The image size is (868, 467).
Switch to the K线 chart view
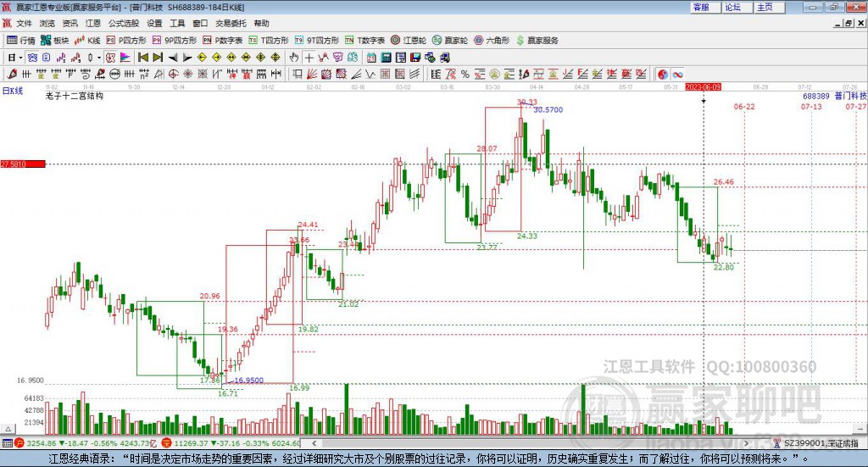pyautogui.click(x=87, y=41)
